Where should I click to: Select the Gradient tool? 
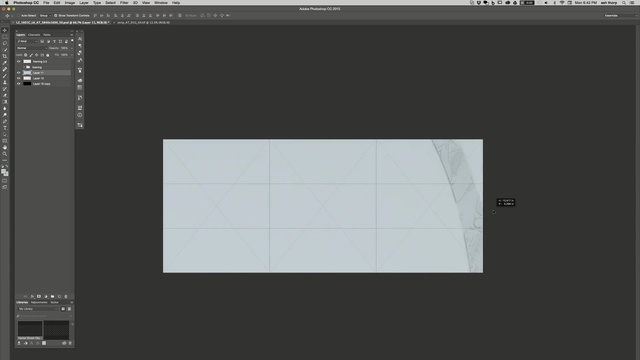coord(5,102)
